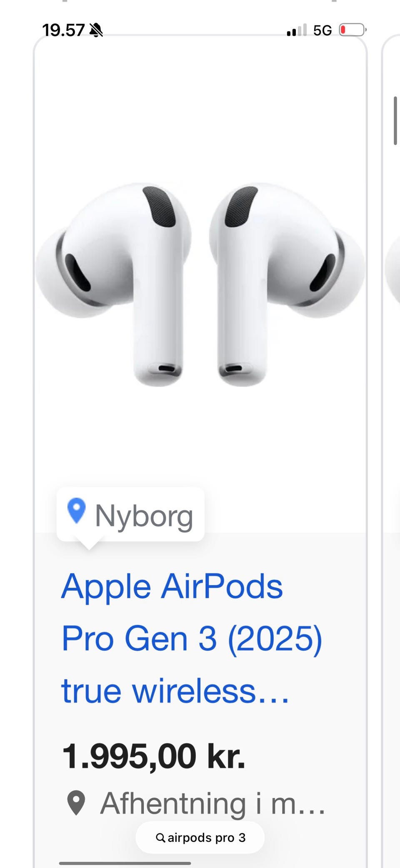Viewport: 400px width, 868px height.
Task: Tap the 5G network indicator
Action: coord(322,30)
